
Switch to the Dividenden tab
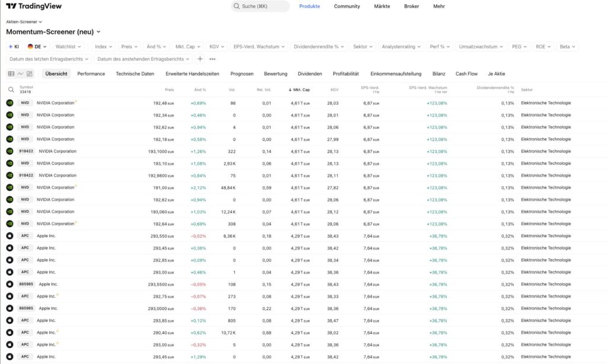coord(309,74)
